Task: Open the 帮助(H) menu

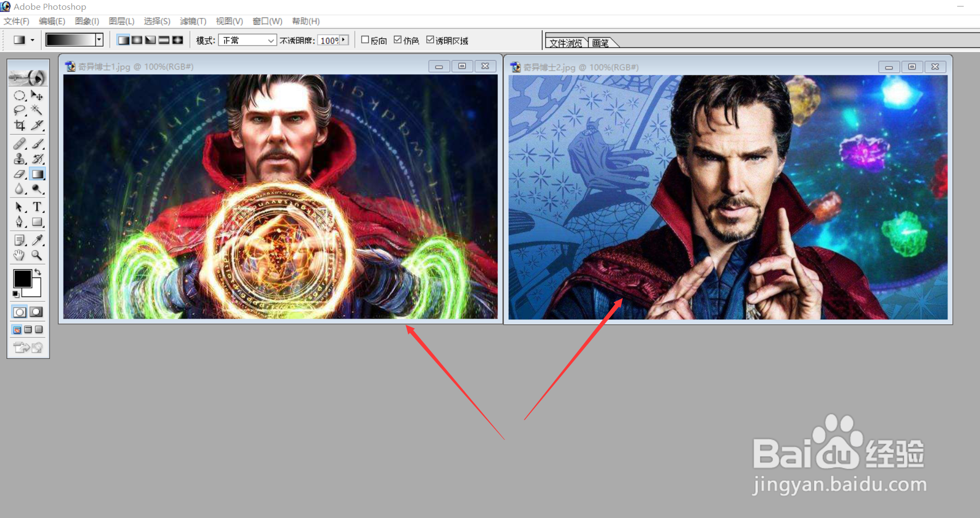Action: (306, 21)
